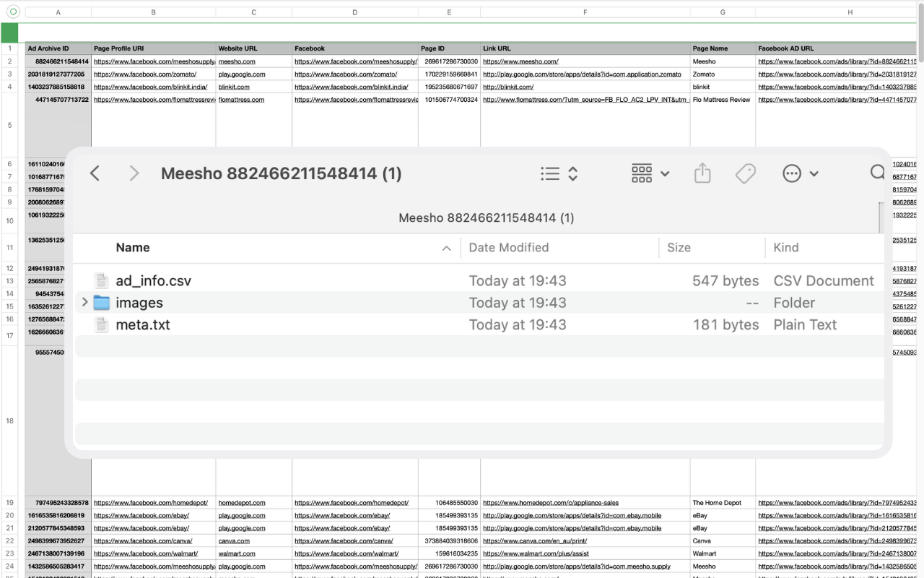
Task: Click the Finder path bar folder title
Action: [486, 217]
